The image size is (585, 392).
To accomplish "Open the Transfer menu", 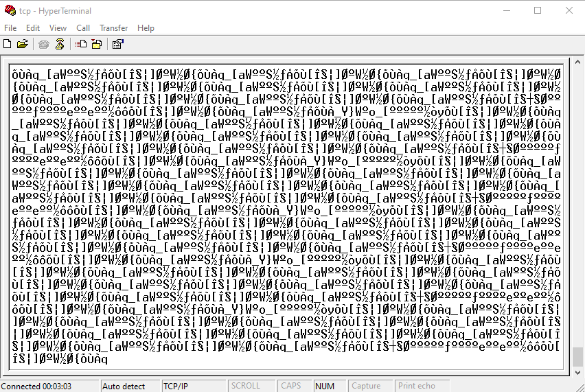I will (x=114, y=28).
